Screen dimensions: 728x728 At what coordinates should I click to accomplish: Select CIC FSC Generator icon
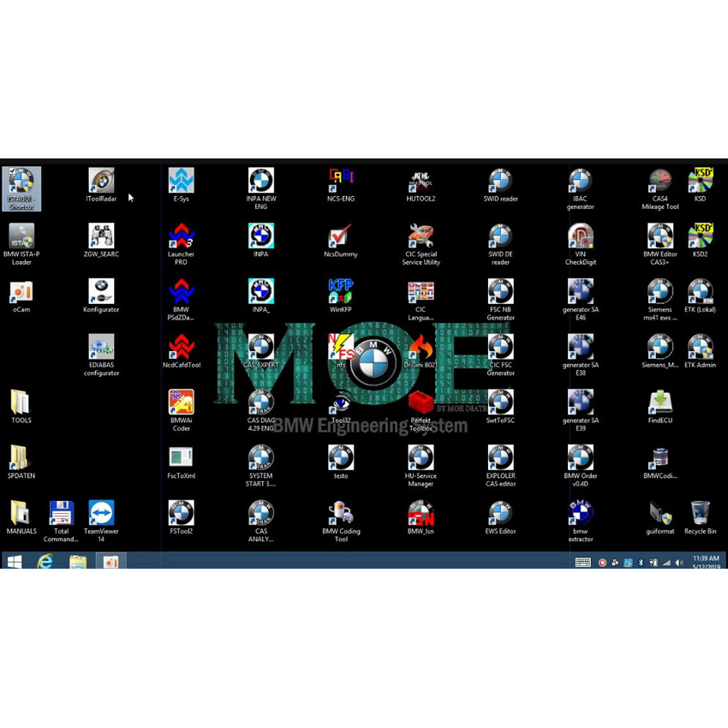tap(500, 355)
